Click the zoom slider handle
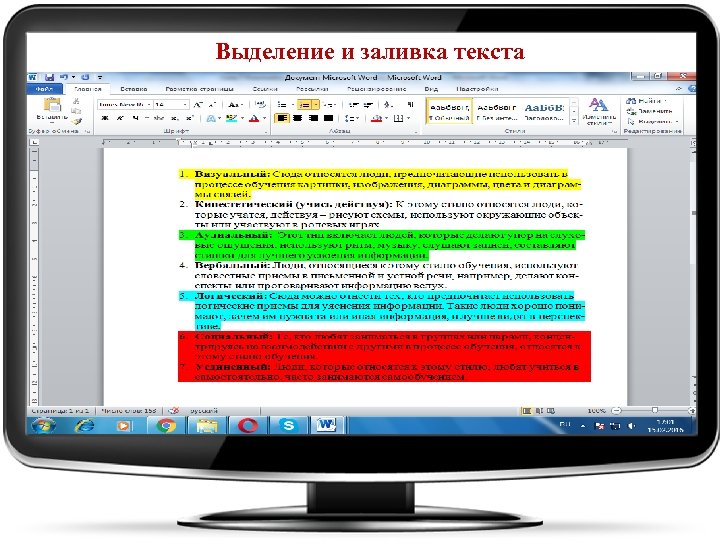Viewport: 720px width, 540px height. tap(655, 410)
